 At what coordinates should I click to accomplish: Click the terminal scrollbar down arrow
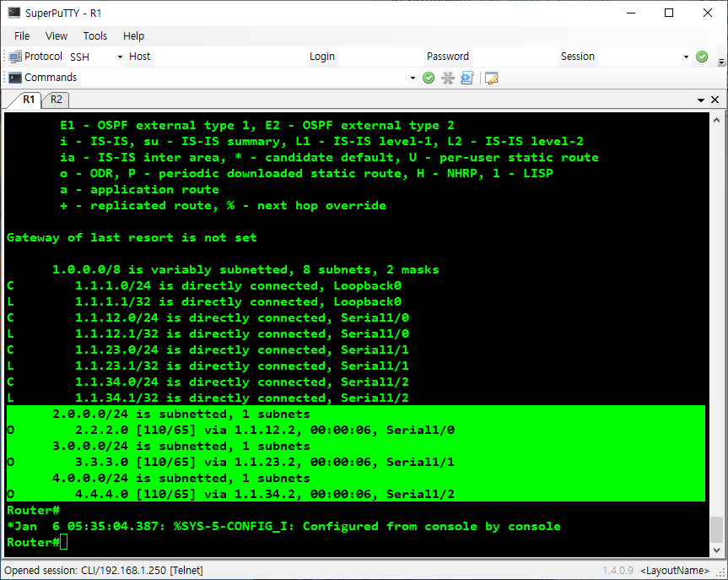click(x=716, y=550)
